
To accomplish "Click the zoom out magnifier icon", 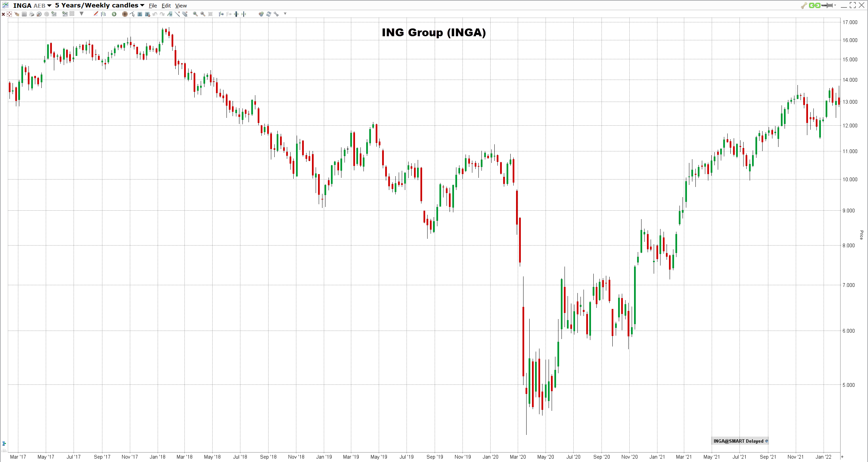I will (x=203, y=14).
